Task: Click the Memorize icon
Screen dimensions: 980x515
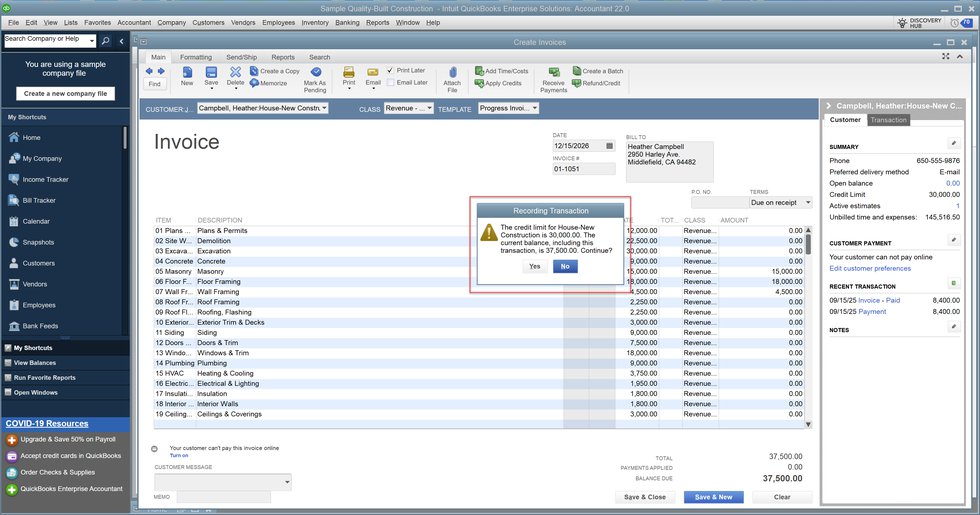Action: (x=255, y=83)
